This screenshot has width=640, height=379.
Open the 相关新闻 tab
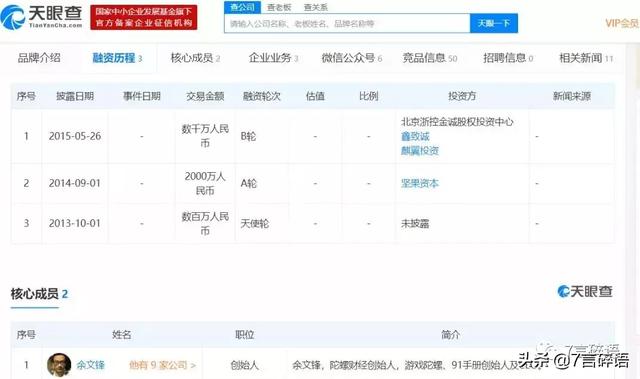click(x=586, y=58)
